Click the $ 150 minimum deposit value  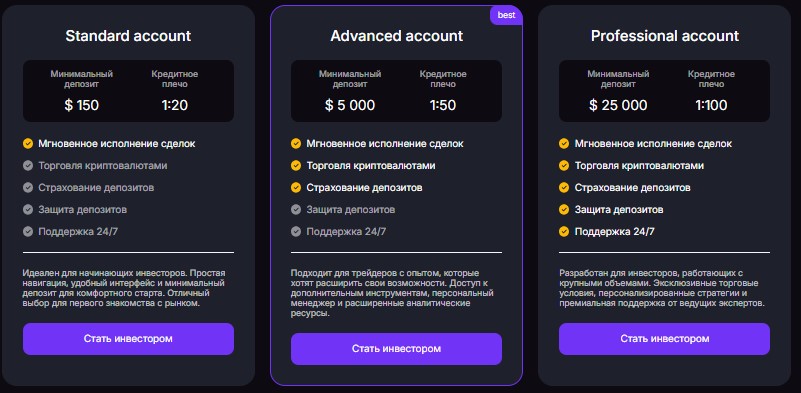[x=82, y=105]
